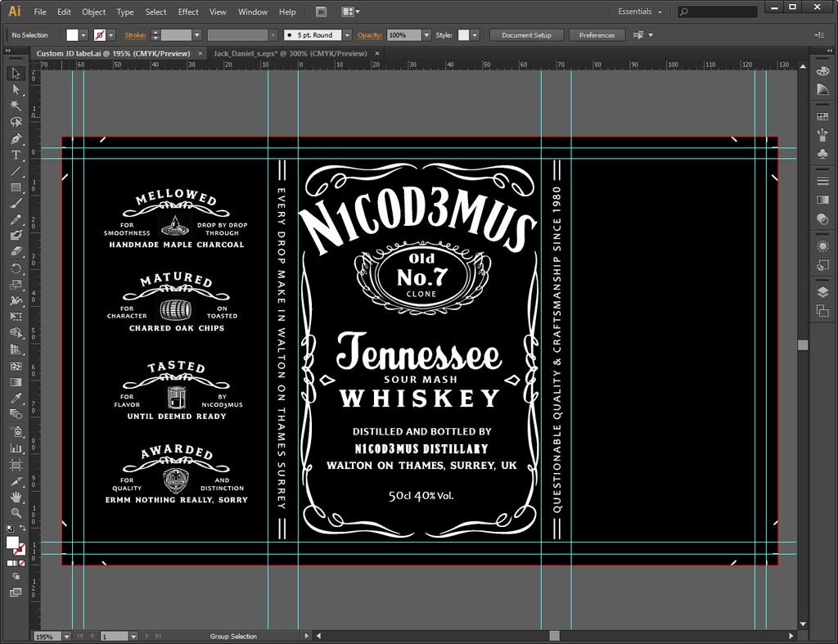
Task: Activate the Type tool
Action: pyautogui.click(x=16, y=155)
